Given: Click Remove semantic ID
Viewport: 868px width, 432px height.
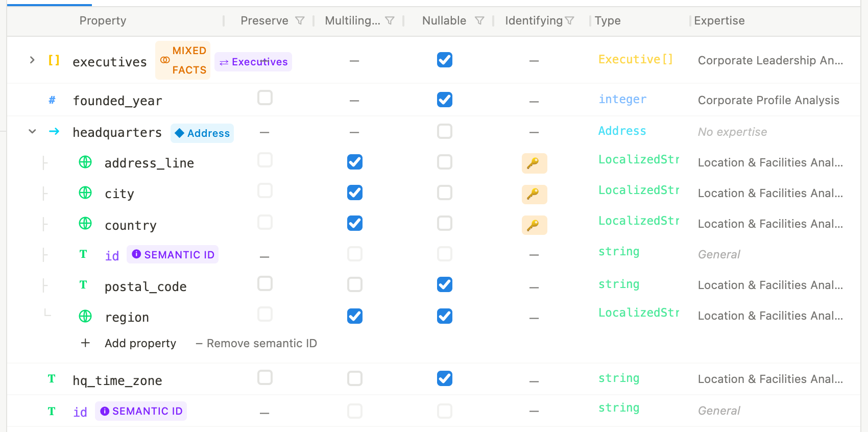Looking at the screenshot, I should [x=256, y=343].
